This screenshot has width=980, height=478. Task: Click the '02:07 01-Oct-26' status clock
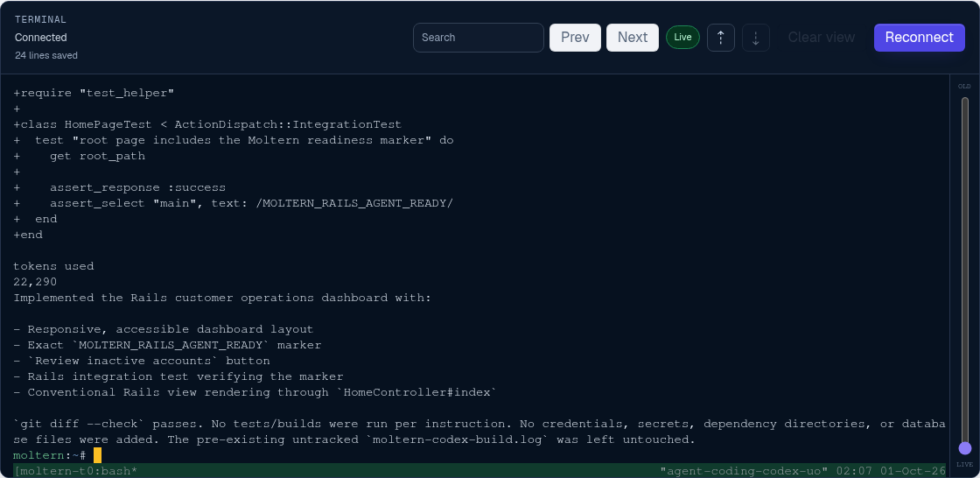click(x=892, y=470)
